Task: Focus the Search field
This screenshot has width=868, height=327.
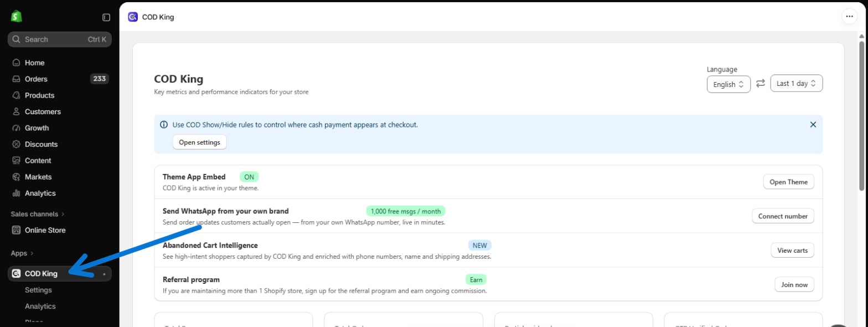Action: pos(60,39)
